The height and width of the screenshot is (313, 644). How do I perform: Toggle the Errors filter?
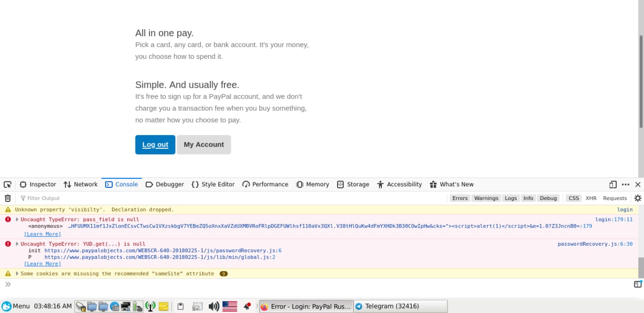coord(460,198)
